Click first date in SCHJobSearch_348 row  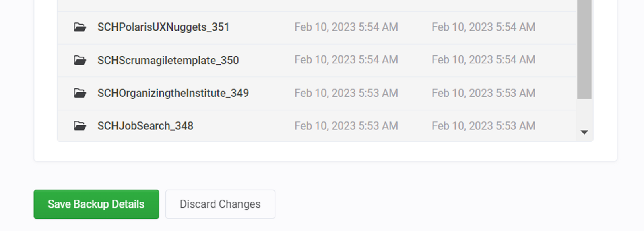point(346,126)
